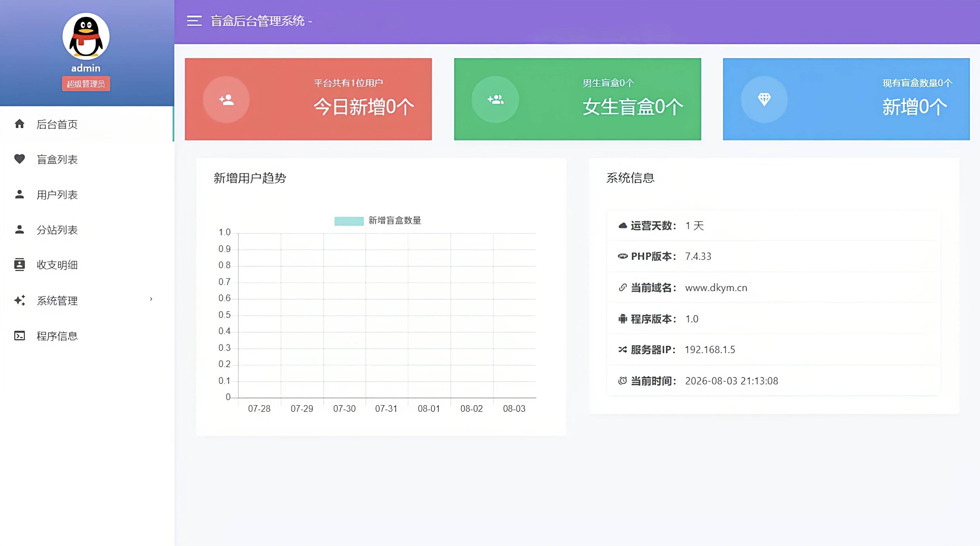Toggle the 新增盲盒数量 legend color swatch
Image resolution: width=980 pixels, height=546 pixels.
[349, 221]
